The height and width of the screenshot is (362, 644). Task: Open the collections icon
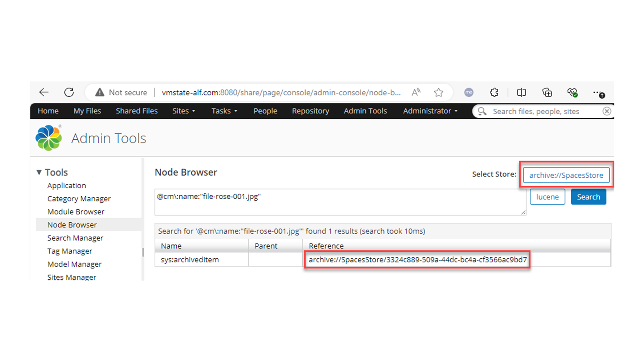[x=547, y=93]
